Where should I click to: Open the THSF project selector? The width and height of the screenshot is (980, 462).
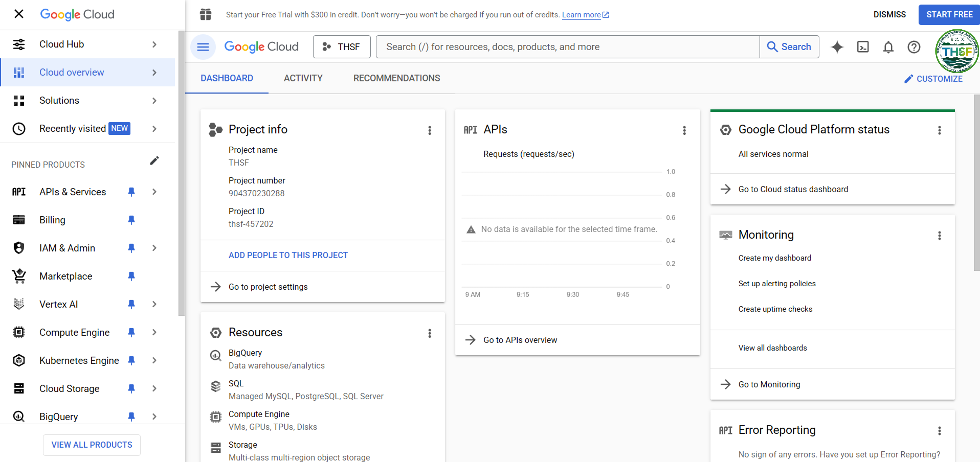(x=341, y=47)
